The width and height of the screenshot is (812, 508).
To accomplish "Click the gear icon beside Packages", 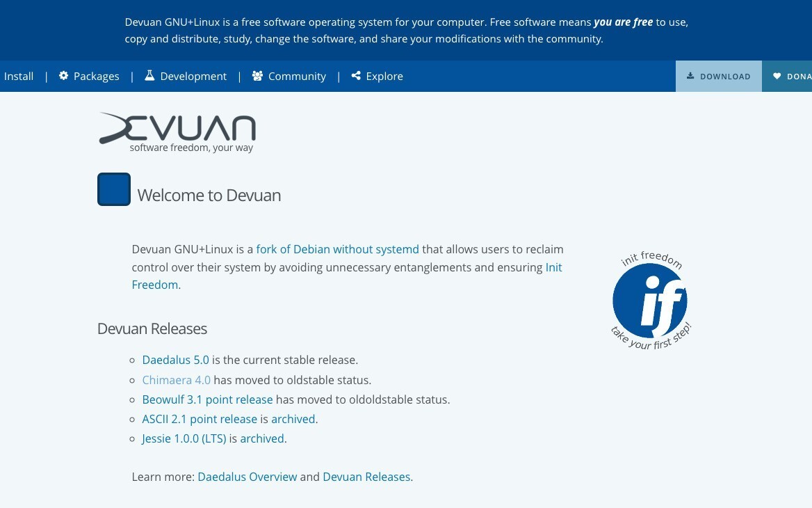I will click(x=63, y=76).
